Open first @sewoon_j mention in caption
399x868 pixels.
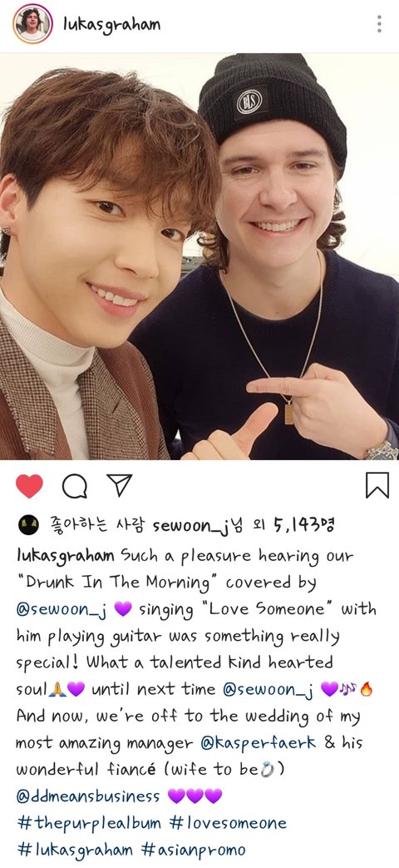coord(62,609)
